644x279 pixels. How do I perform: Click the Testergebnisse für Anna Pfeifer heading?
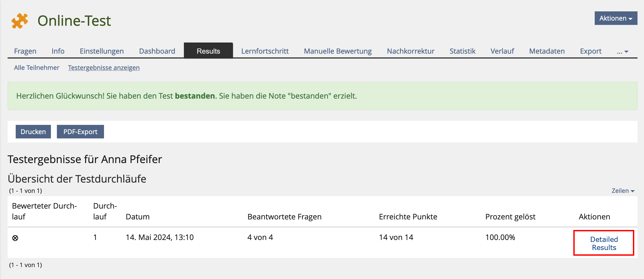pos(85,159)
